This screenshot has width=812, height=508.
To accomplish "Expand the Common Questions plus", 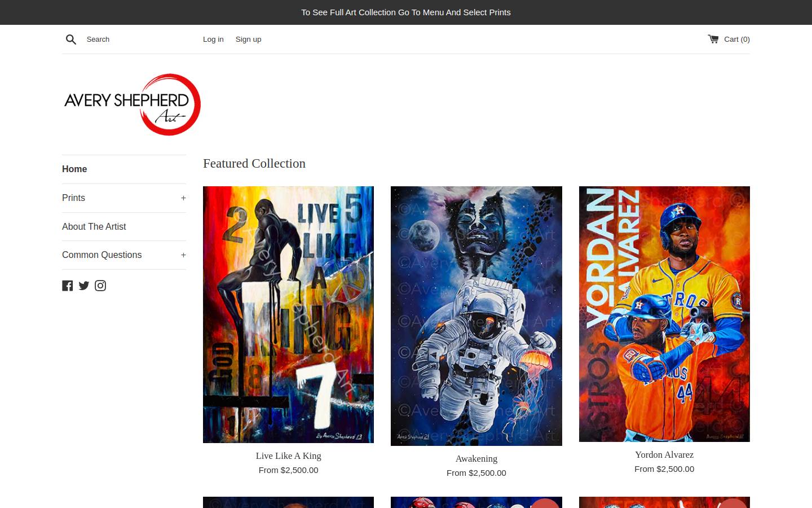I will click(183, 255).
